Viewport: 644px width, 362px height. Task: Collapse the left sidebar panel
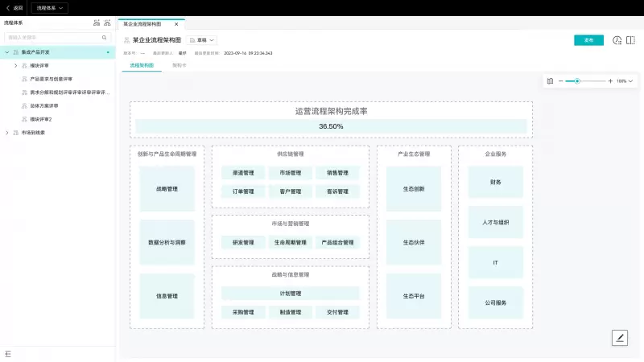[8, 354]
